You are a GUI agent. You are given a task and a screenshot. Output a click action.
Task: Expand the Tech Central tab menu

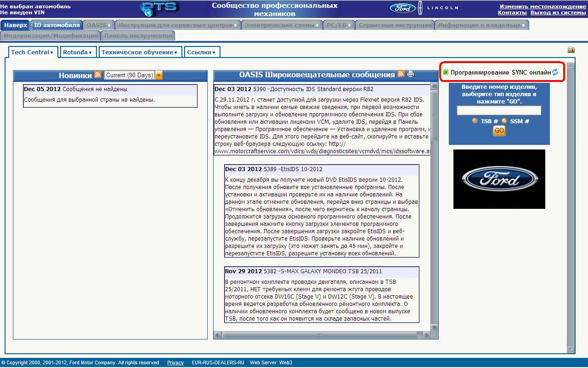coord(32,52)
